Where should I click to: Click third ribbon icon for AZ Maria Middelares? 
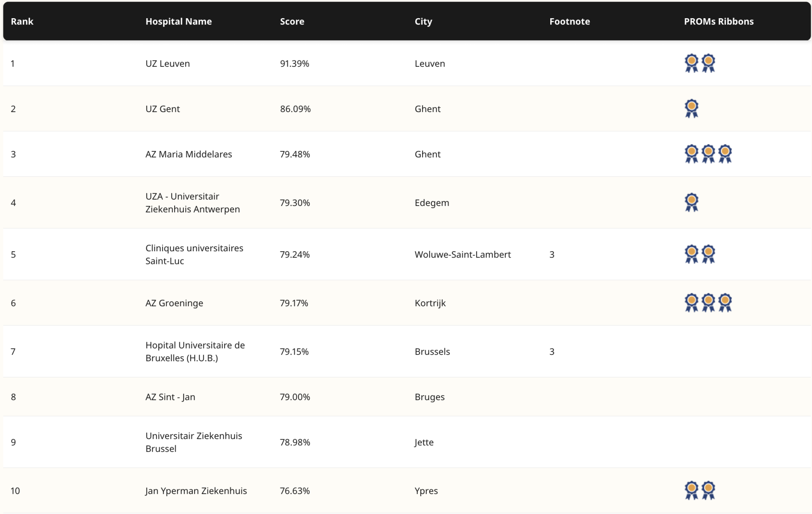point(725,154)
